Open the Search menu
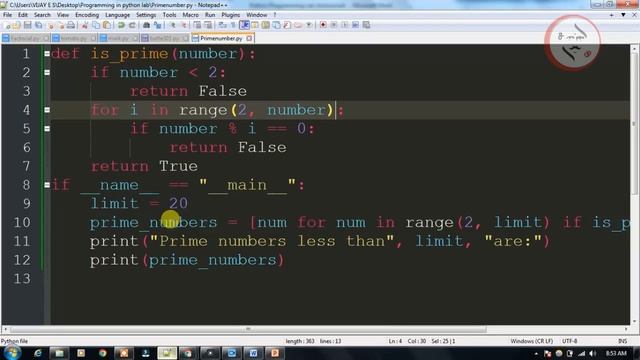The width and height of the screenshot is (640, 360). pyautogui.click(x=42, y=15)
